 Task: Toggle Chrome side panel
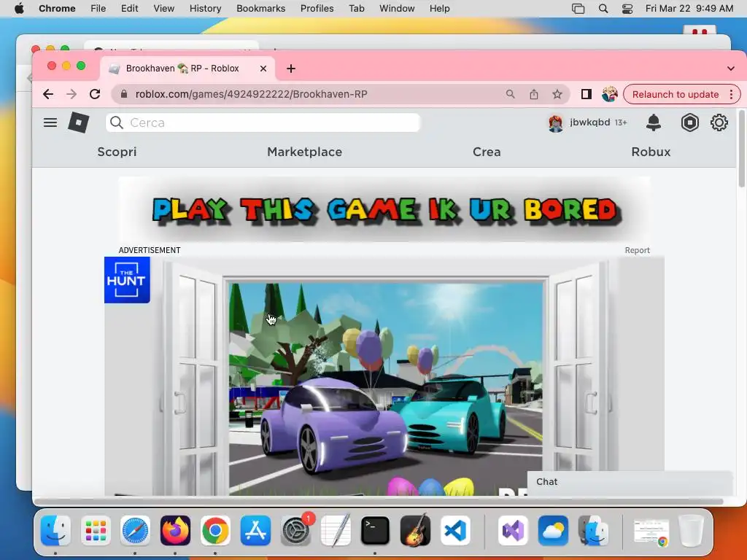587,94
